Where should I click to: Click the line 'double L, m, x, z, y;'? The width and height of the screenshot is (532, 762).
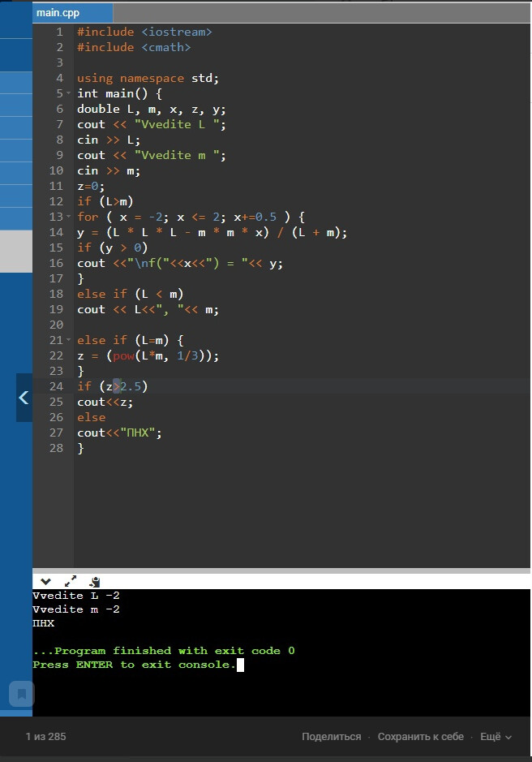[x=152, y=110]
